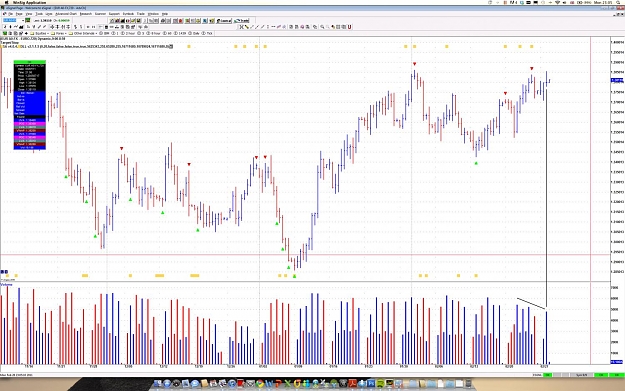Screen dimensions: 625x391
Task: Click the highlighted current price label on axis
Action: click(617, 81)
